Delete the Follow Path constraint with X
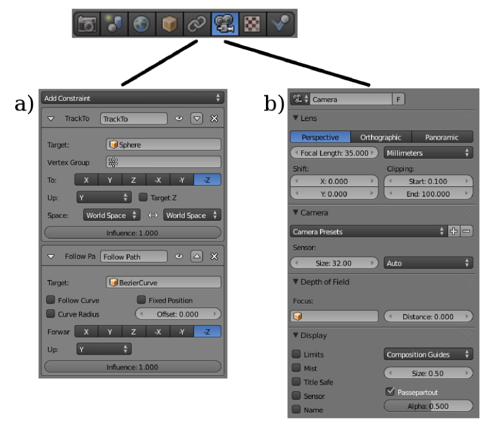The width and height of the screenshot is (504, 441). (x=214, y=257)
